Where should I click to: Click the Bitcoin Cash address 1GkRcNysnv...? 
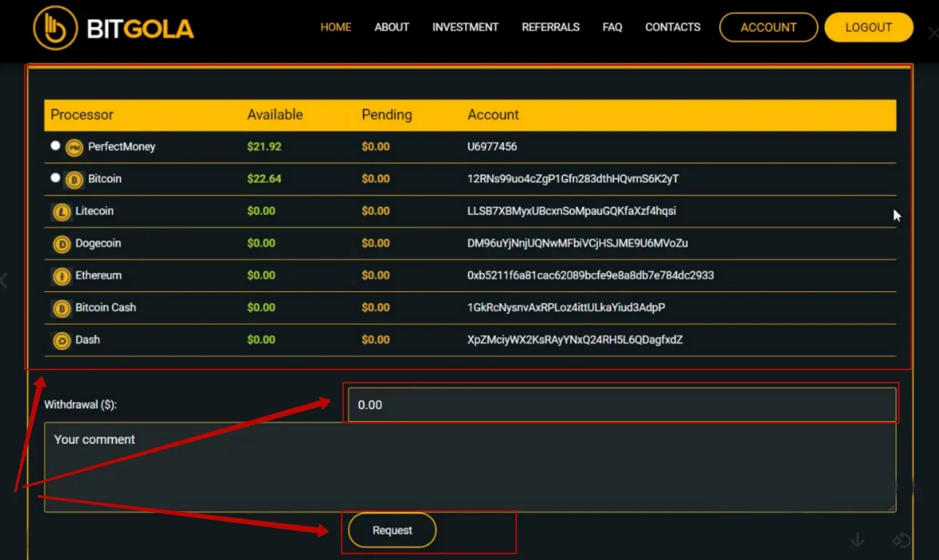point(567,307)
